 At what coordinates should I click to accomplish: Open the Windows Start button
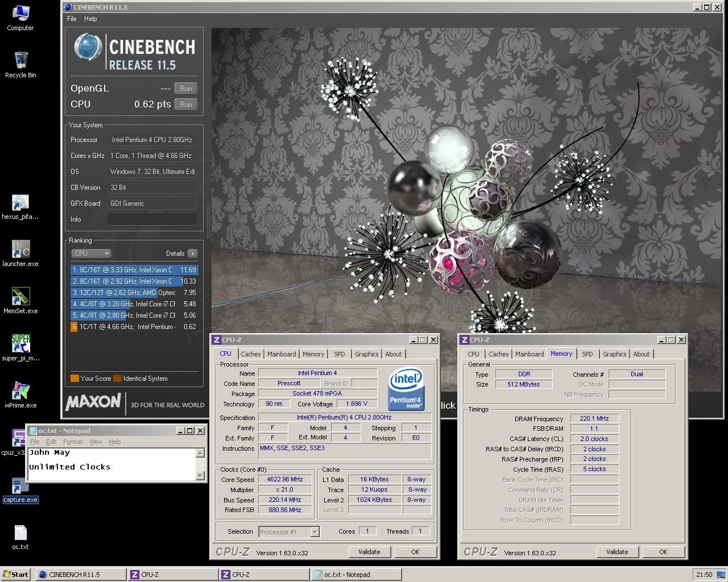[15, 574]
